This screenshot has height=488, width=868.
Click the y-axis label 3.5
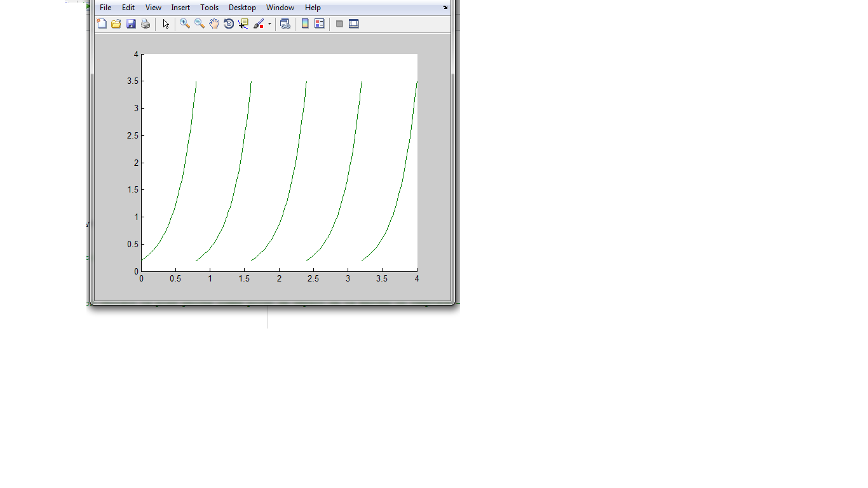(132, 81)
